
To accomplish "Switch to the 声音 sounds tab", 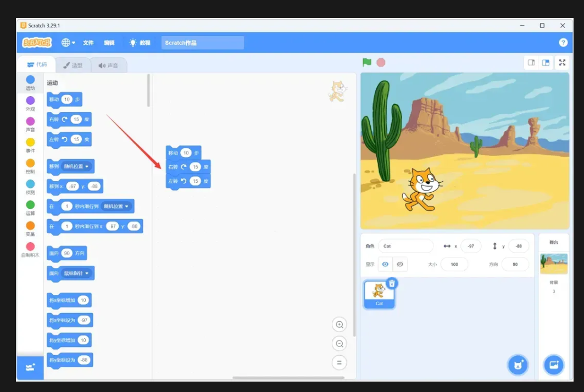I will click(x=108, y=65).
